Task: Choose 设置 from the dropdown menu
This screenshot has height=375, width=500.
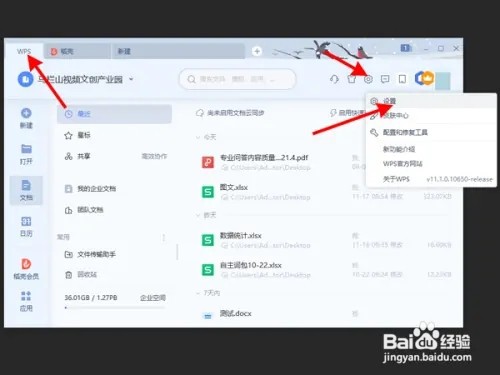Action: (x=431, y=101)
